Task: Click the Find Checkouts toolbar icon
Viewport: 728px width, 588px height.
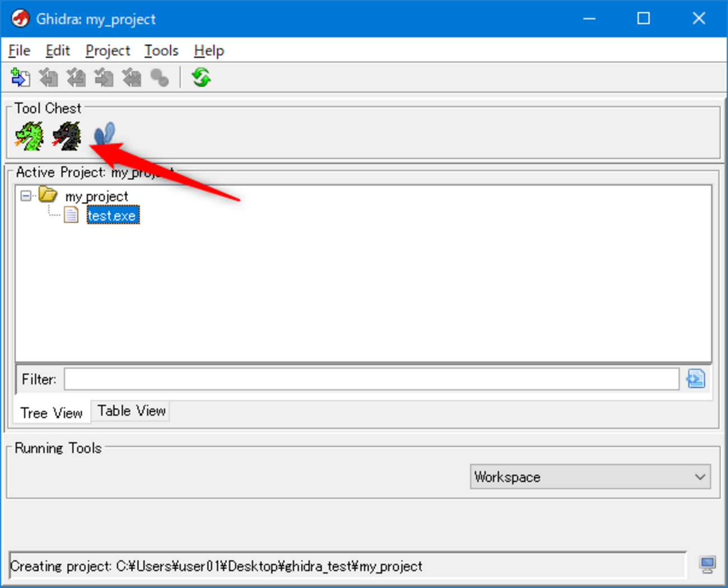Action: coord(160,78)
